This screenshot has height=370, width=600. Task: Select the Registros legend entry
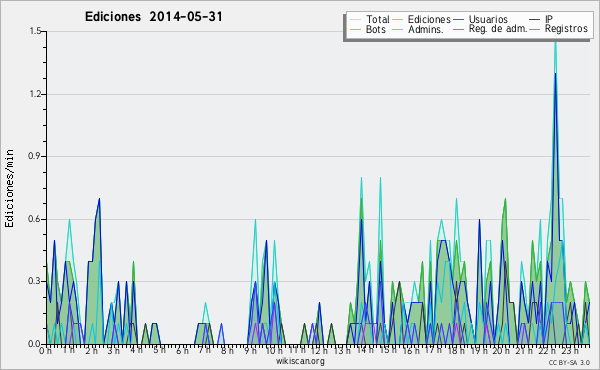click(x=559, y=29)
